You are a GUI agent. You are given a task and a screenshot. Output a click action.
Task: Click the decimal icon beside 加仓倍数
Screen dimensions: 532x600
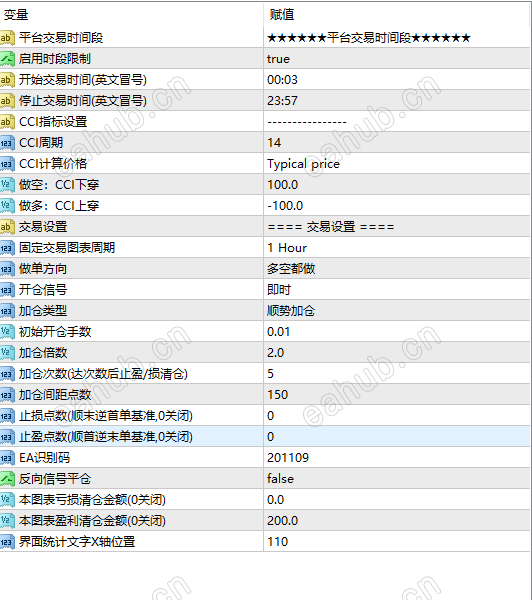(7, 353)
